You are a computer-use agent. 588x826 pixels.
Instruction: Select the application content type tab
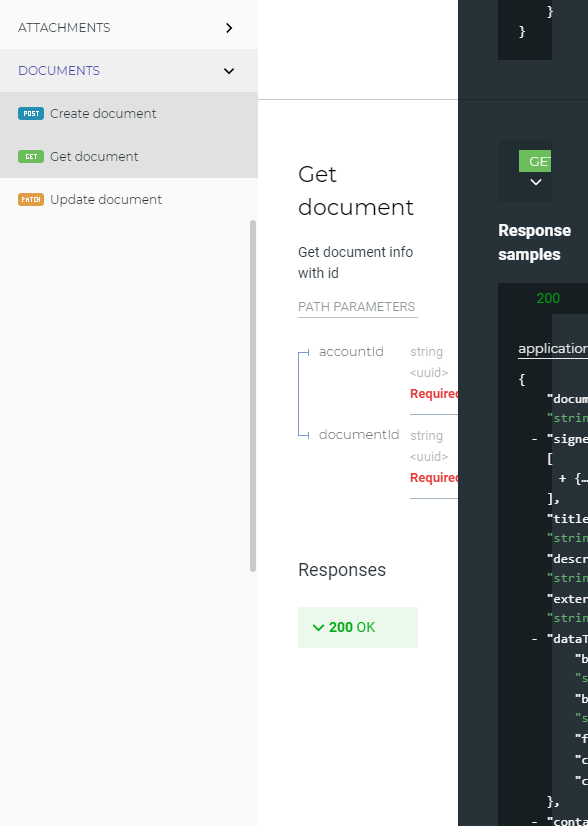click(553, 349)
